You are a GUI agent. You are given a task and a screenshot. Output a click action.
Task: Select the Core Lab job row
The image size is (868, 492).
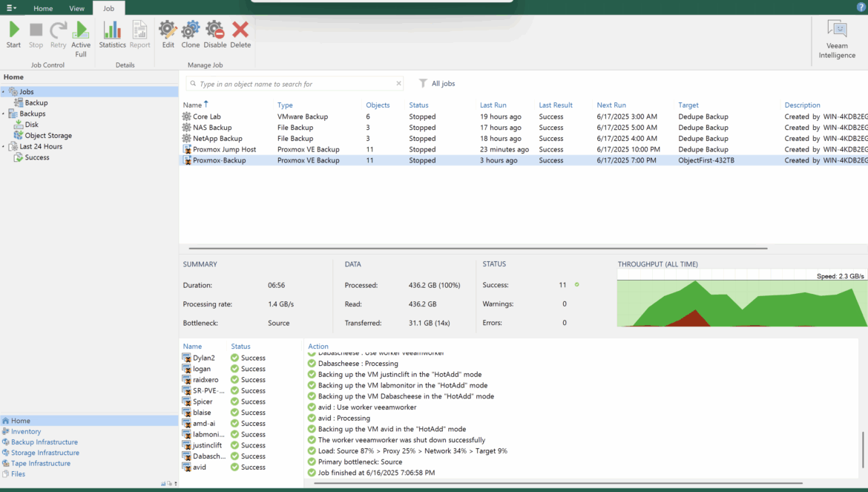(523, 117)
